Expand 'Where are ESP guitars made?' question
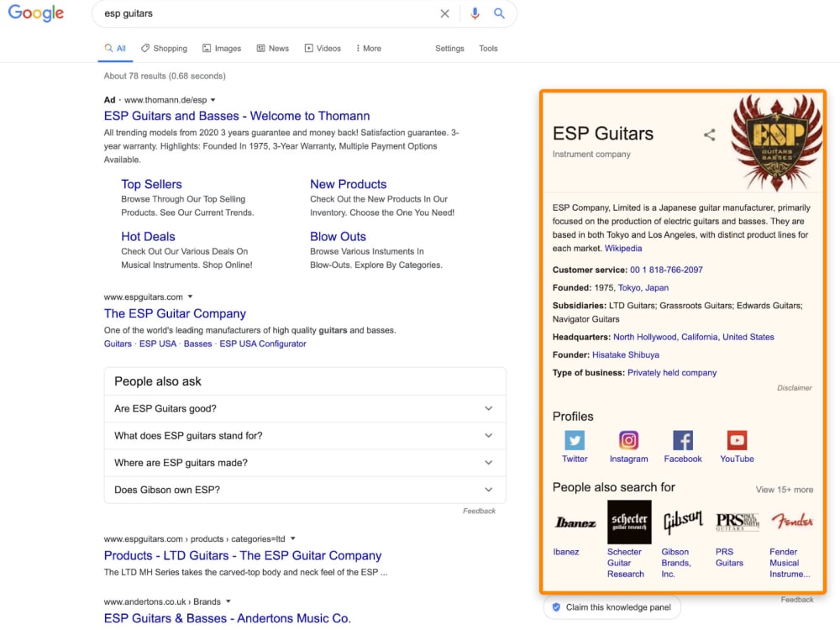840x630 pixels. tap(305, 462)
